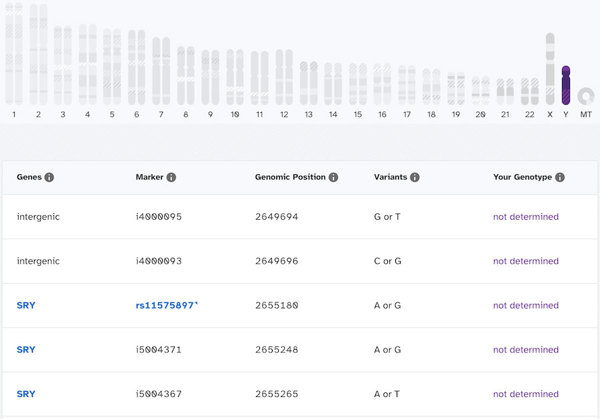Open the rs11575897 marker link
This screenshot has width=600, height=419.
pos(166,305)
